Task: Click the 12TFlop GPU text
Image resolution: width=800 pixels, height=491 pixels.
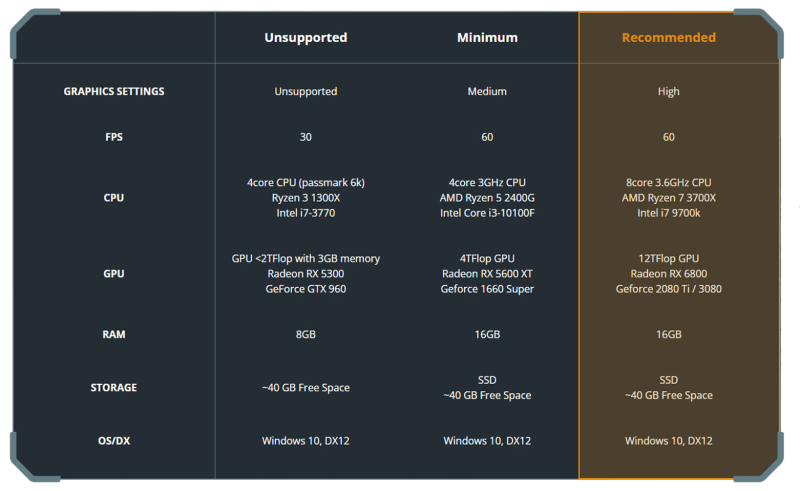Action: click(668, 259)
